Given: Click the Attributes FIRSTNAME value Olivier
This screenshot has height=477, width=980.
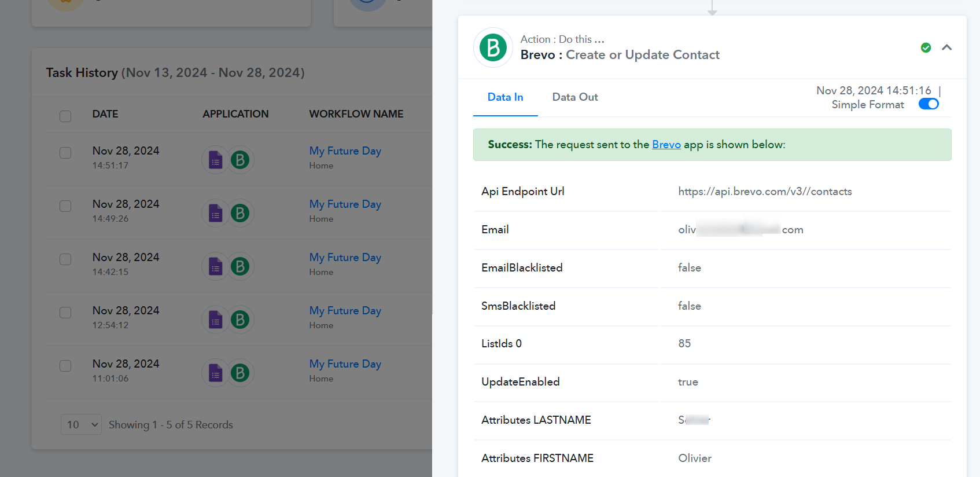Looking at the screenshot, I should 695,458.
